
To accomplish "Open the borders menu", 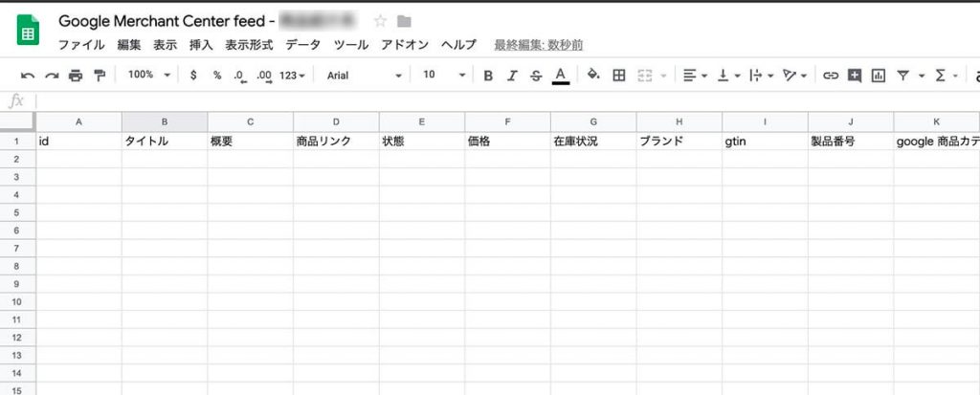I will click(619, 76).
